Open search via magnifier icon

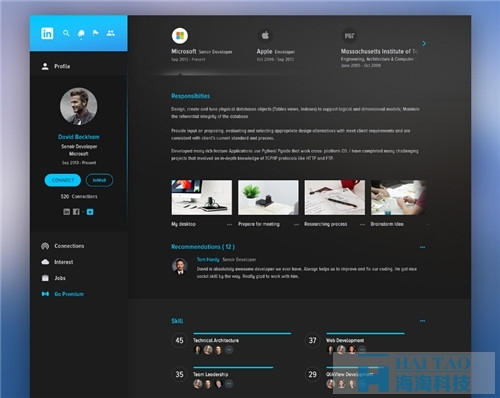[x=66, y=33]
